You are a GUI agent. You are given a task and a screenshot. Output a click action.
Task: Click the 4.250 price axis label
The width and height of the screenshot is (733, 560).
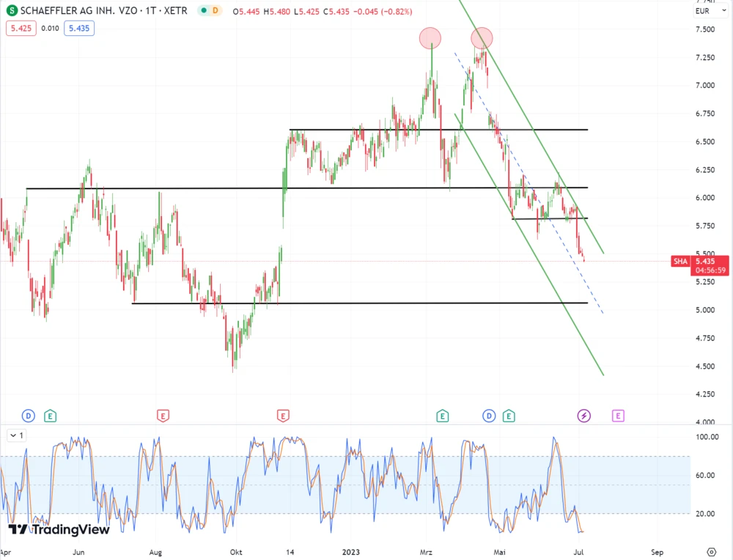pos(705,394)
